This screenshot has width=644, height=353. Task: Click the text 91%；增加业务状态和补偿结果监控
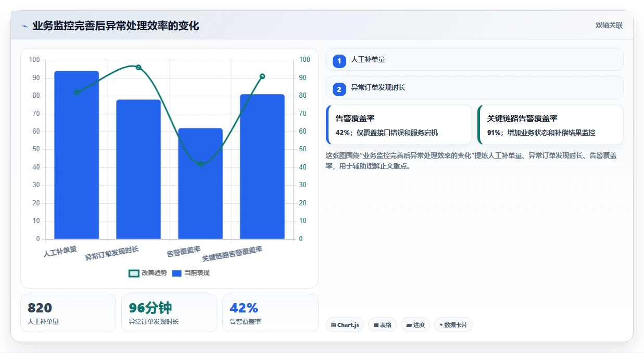(x=541, y=133)
